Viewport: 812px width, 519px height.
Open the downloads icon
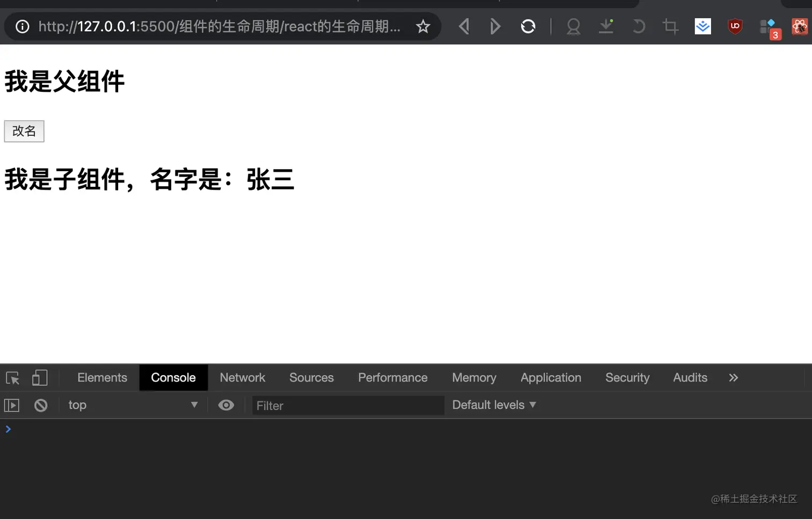606,26
